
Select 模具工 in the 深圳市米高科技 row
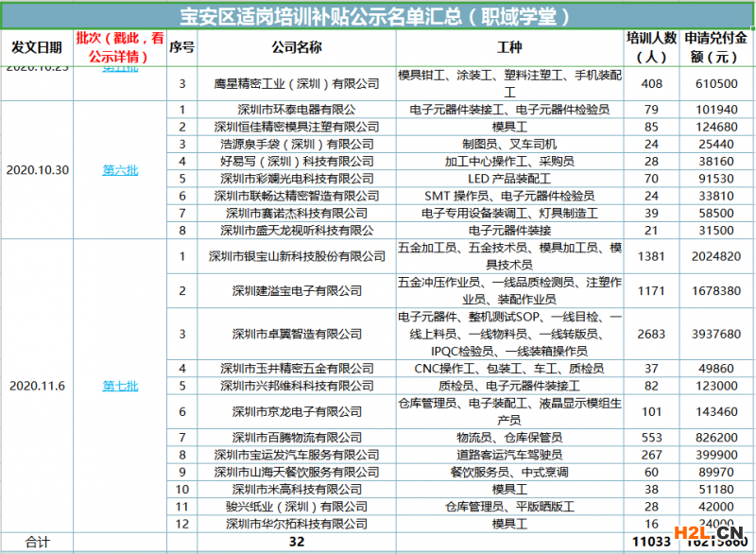pos(509,490)
